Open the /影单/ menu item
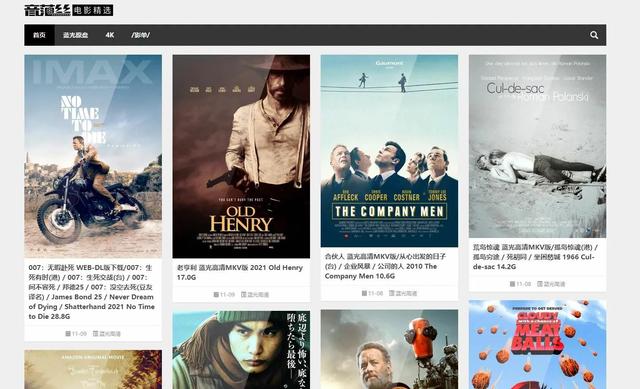The width and height of the screenshot is (640, 389). click(140, 35)
